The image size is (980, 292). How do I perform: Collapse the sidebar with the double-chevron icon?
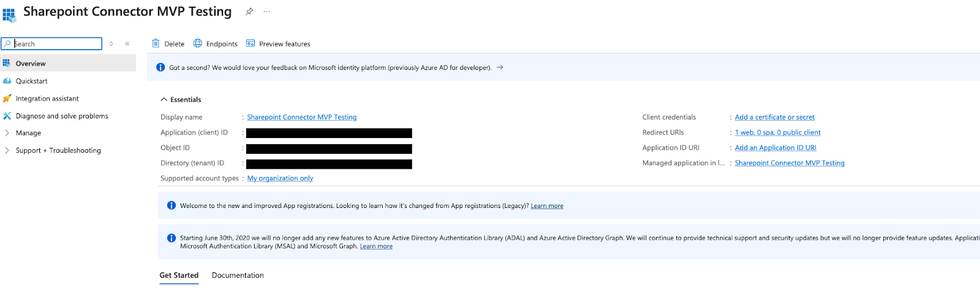(x=127, y=44)
